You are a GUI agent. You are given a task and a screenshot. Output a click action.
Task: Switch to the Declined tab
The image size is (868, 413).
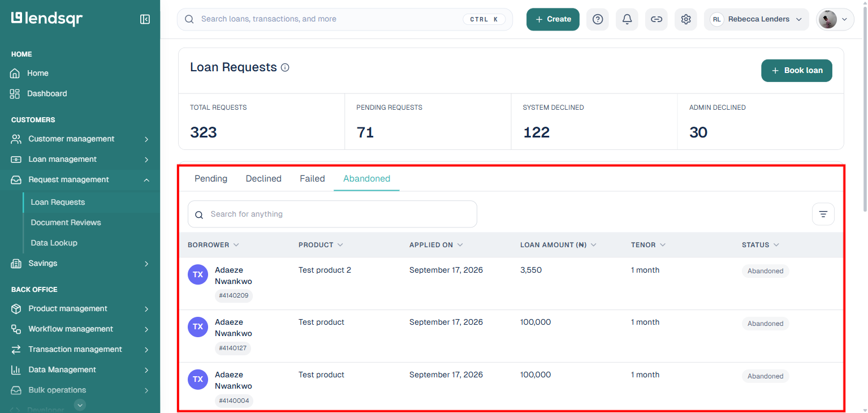click(x=264, y=179)
